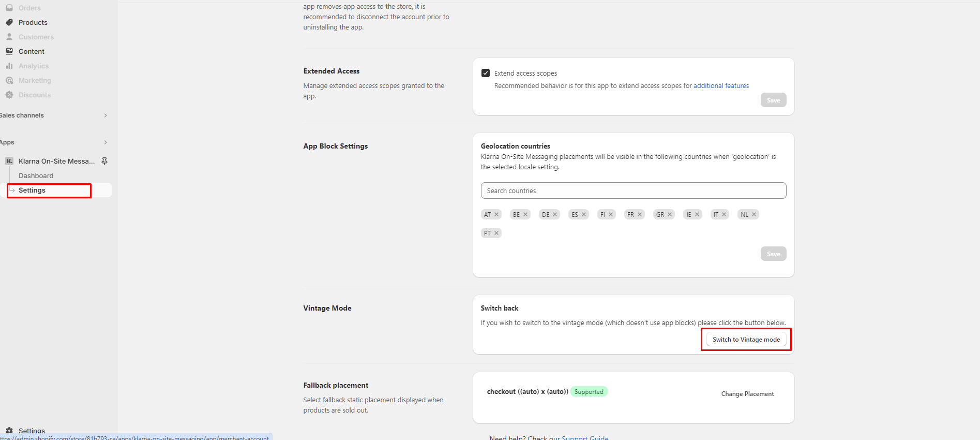980x440 pixels.
Task: Click the Discounts badge icon
Action: coord(9,95)
